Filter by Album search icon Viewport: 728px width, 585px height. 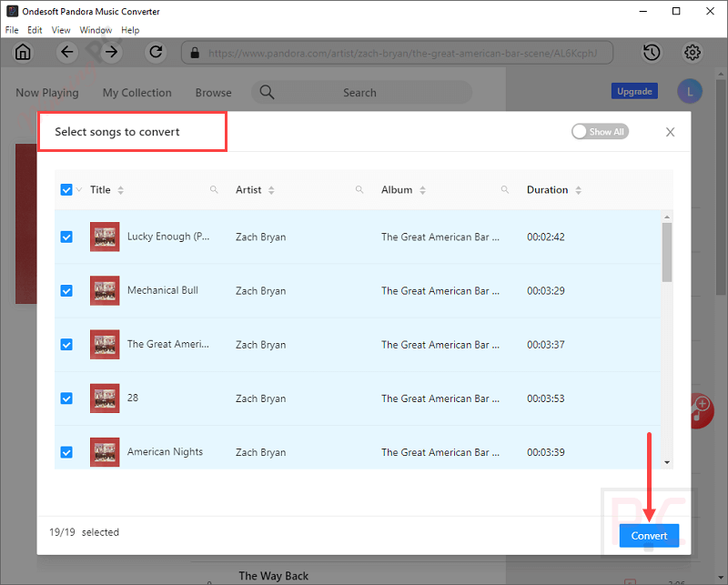click(505, 189)
